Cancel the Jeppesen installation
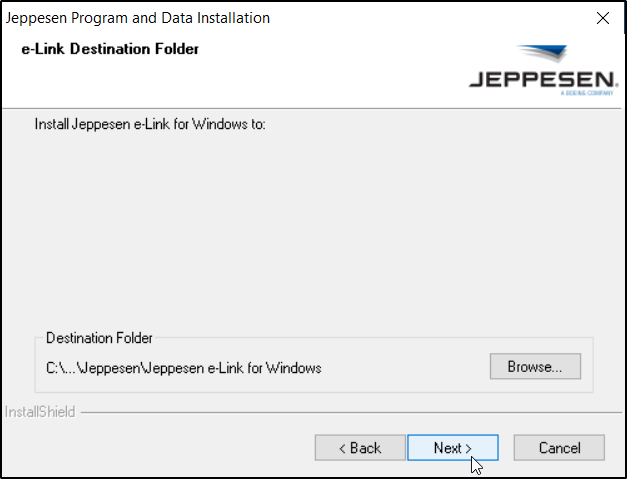 [x=559, y=447]
